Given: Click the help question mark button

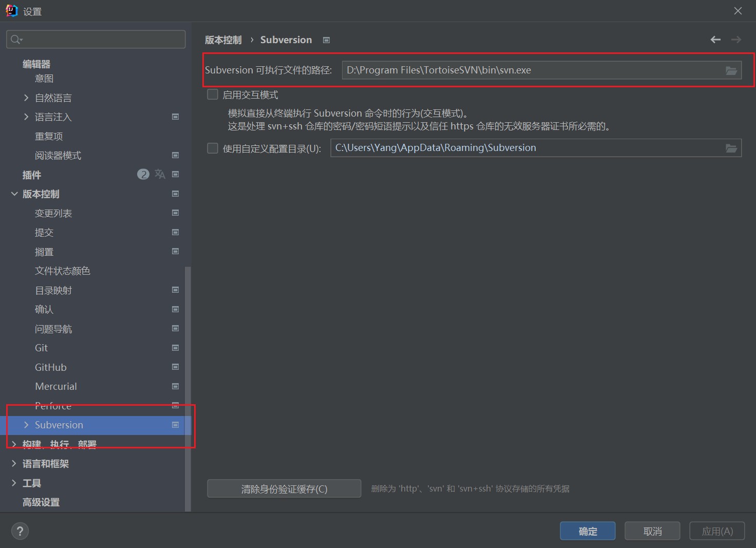Looking at the screenshot, I should [x=20, y=531].
